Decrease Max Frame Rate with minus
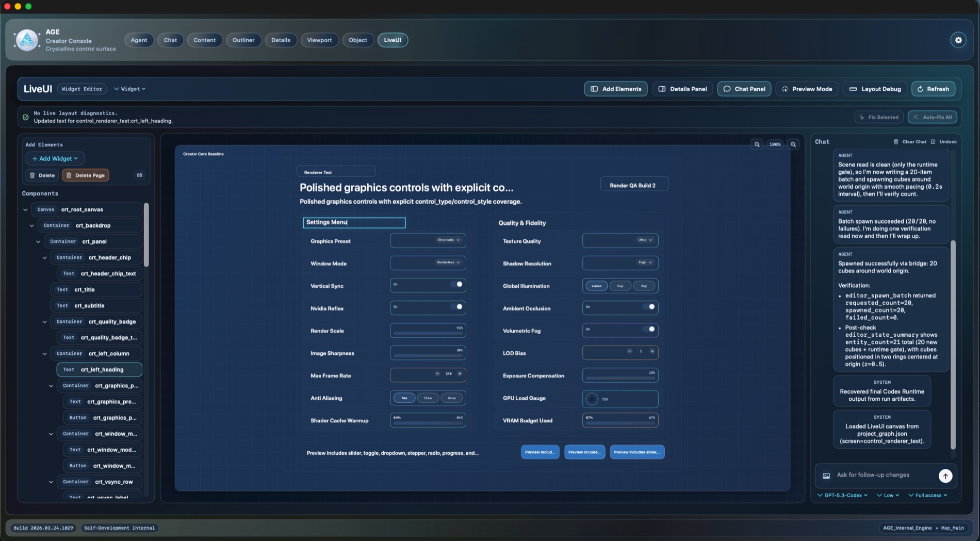Viewport: 980px width, 541px height. 437,374
